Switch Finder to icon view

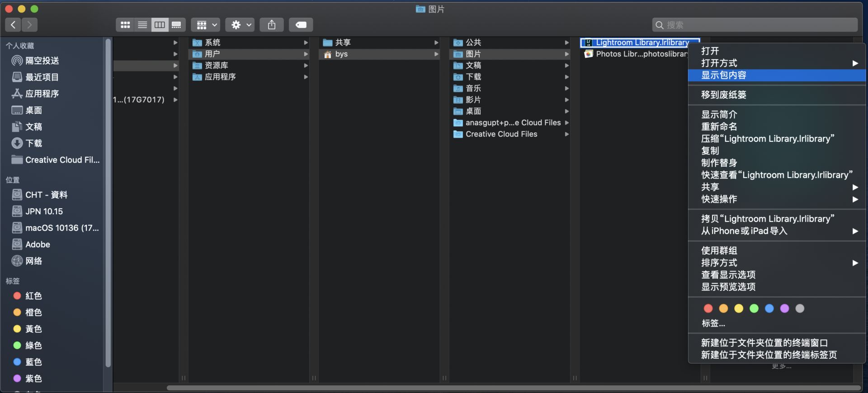(x=125, y=25)
